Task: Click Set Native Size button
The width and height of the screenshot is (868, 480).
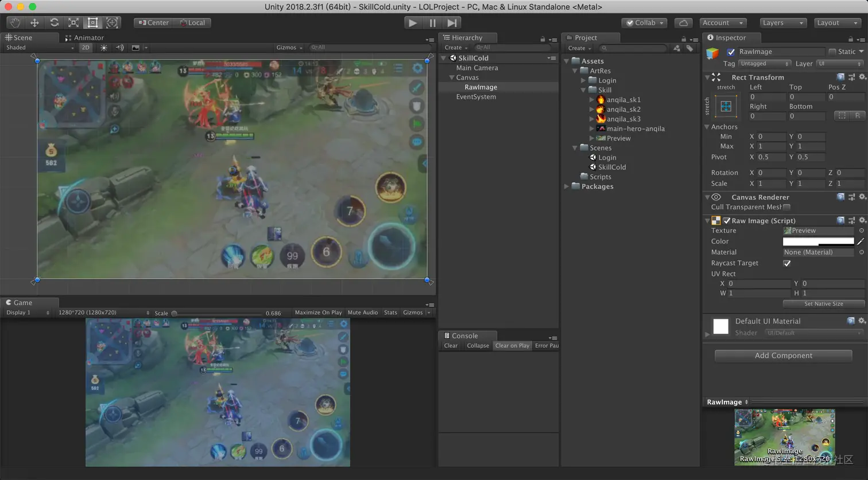Action: (x=823, y=304)
